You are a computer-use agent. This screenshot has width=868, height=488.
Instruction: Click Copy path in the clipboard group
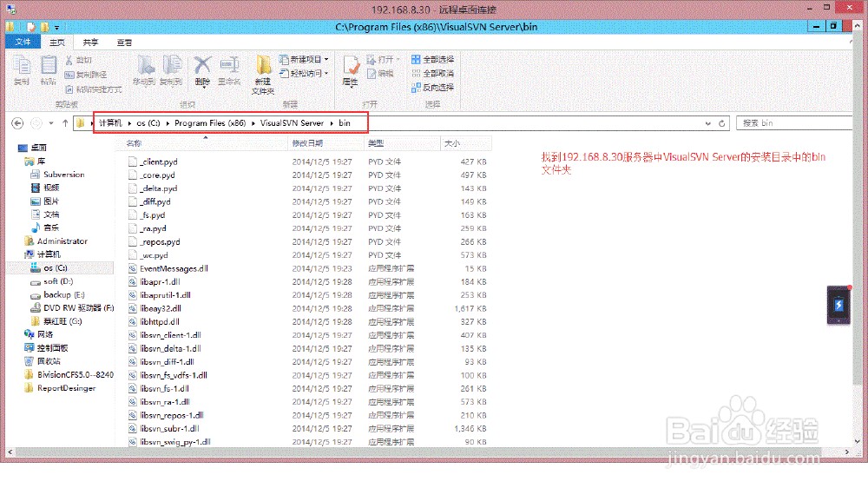(x=86, y=75)
